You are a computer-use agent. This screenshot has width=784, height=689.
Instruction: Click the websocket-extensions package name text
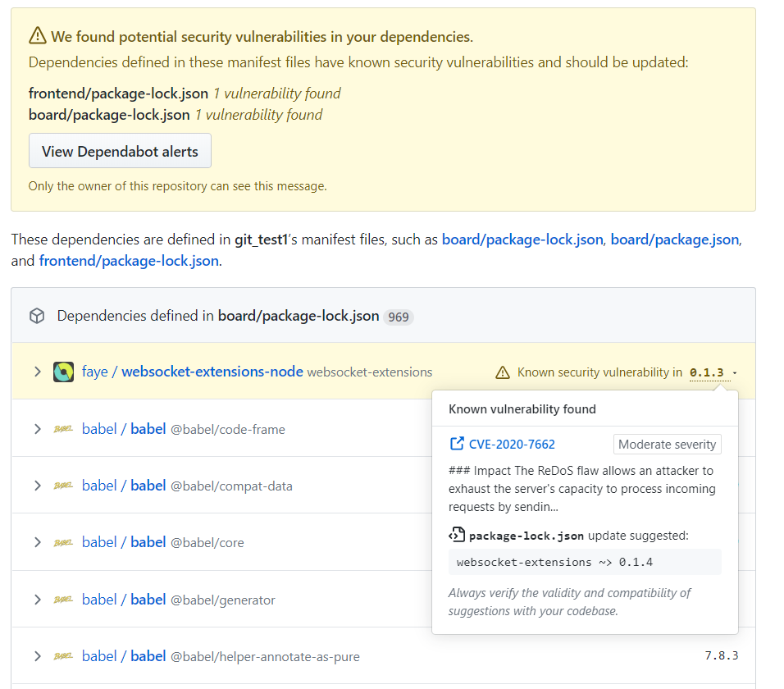coord(370,372)
